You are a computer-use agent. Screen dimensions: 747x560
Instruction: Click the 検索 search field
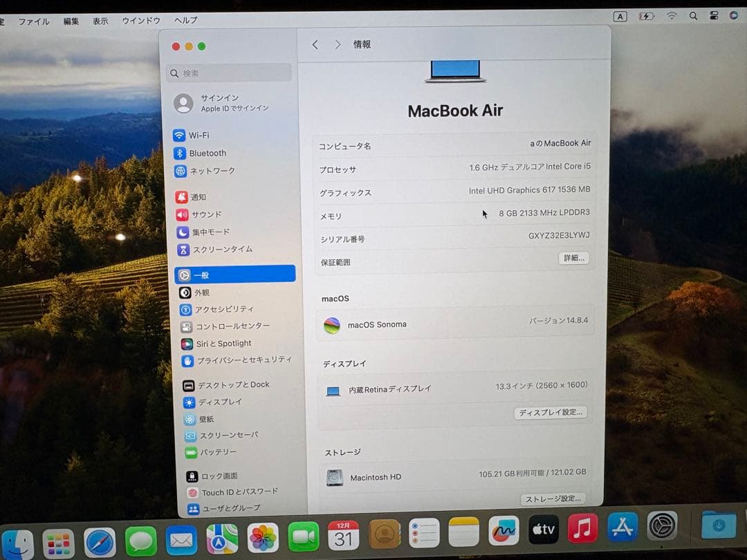pos(229,73)
